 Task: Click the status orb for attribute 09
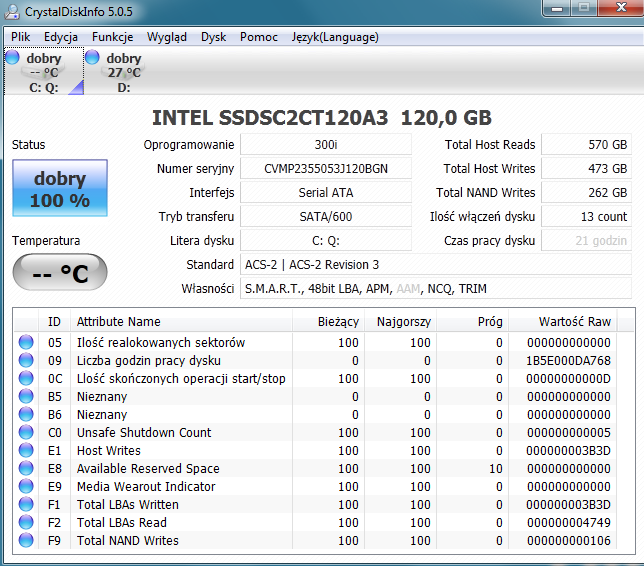click(26, 360)
